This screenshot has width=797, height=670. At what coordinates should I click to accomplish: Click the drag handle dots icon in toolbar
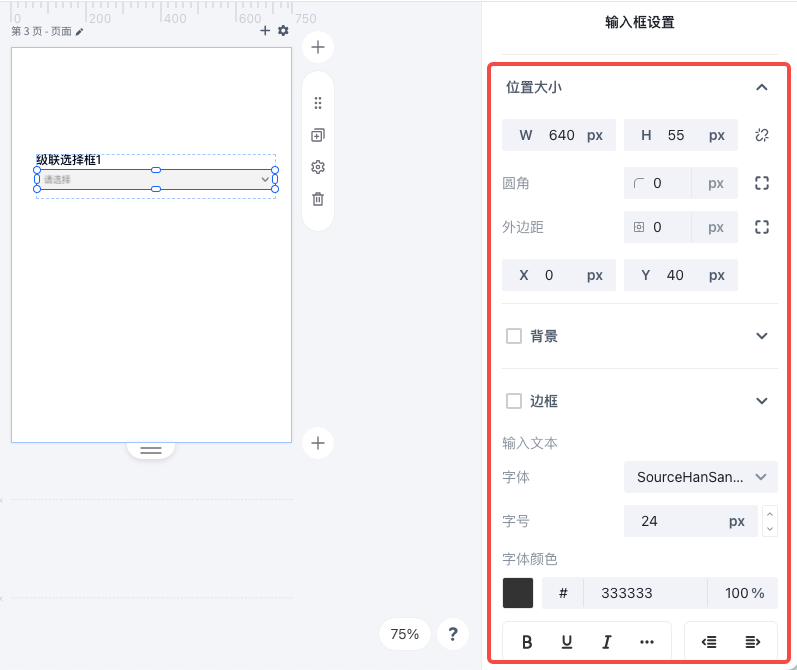(318, 103)
